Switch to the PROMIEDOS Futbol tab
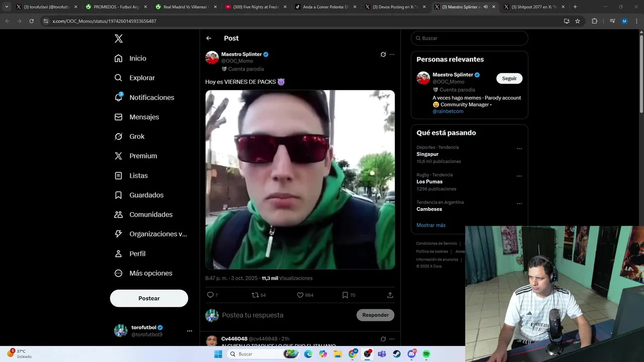 pyautogui.click(x=116, y=7)
